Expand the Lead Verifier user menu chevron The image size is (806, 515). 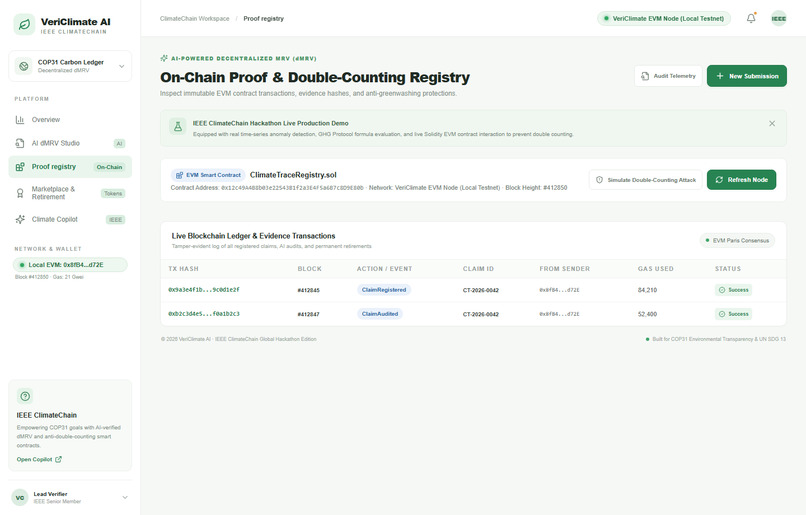coord(125,498)
